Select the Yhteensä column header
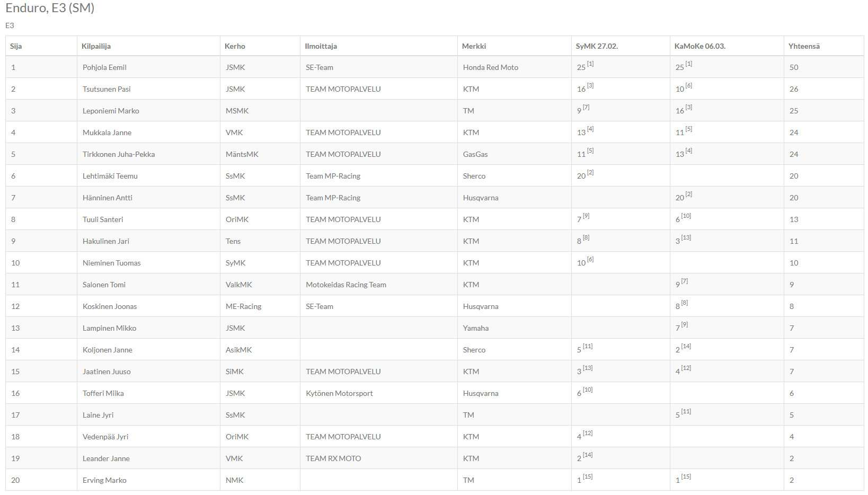 tap(804, 46)
